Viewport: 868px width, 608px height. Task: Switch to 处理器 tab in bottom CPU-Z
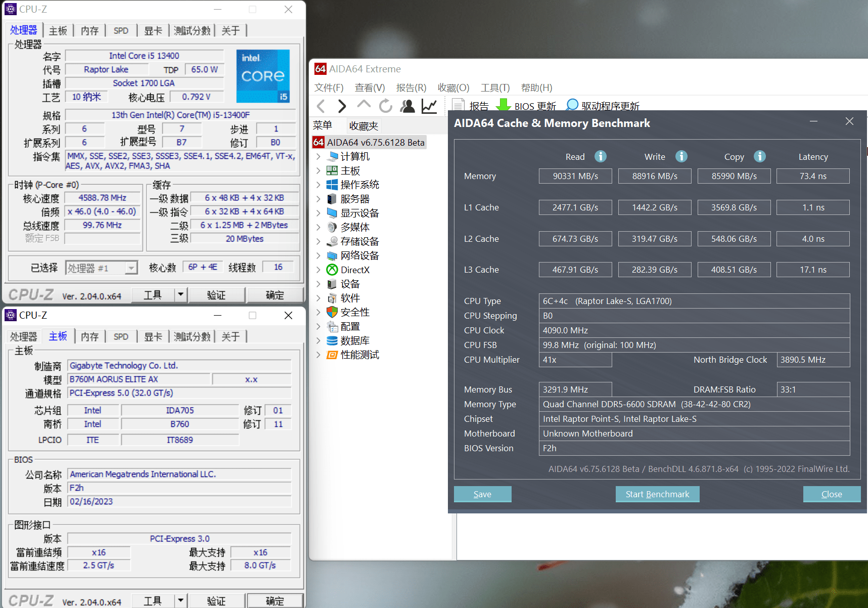[24, 336]
